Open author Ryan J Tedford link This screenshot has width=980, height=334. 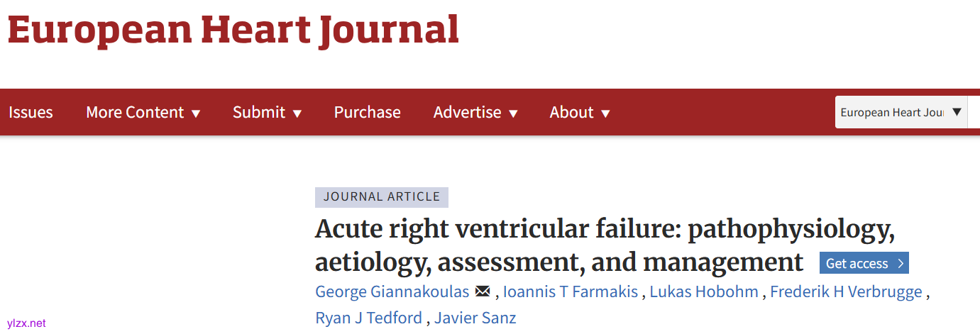pos(368,318)
